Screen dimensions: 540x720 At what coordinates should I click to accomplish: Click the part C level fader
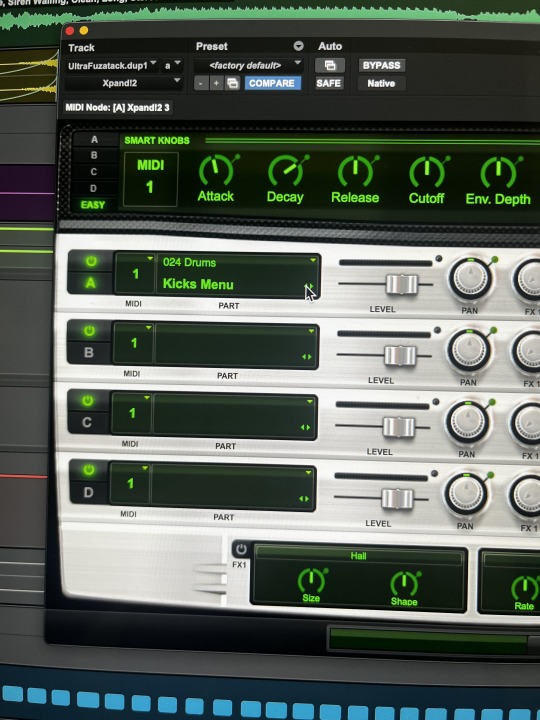point(399,427)
